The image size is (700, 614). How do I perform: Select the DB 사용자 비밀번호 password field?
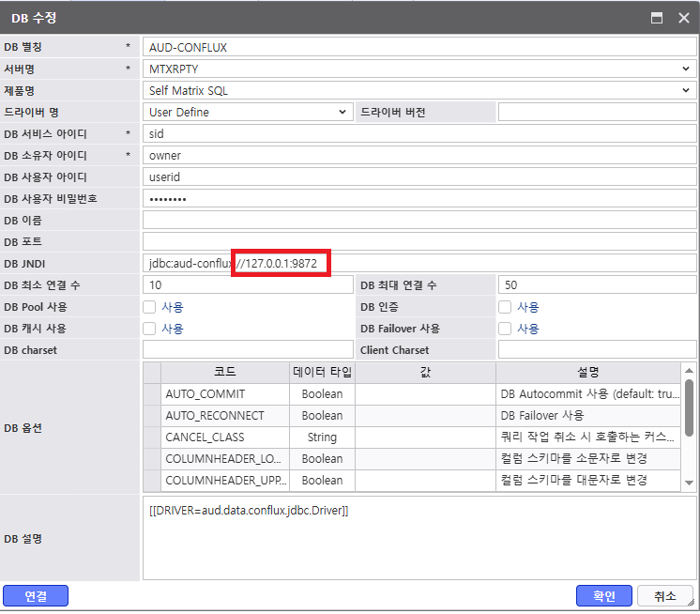click(x=419, y=199)
